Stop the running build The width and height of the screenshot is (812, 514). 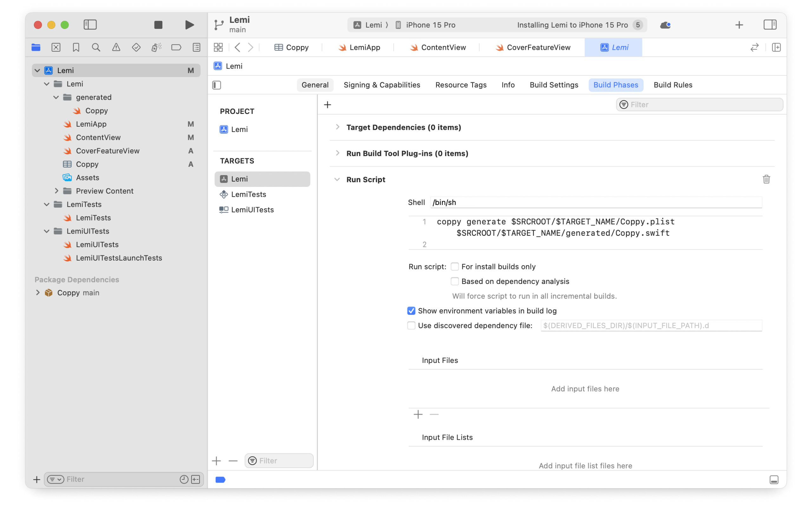tap(158, 25)
